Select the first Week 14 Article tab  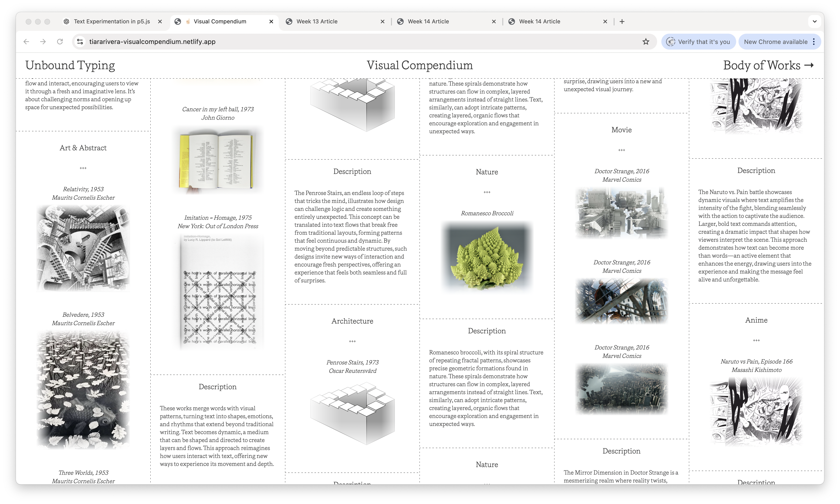[446, 22]
